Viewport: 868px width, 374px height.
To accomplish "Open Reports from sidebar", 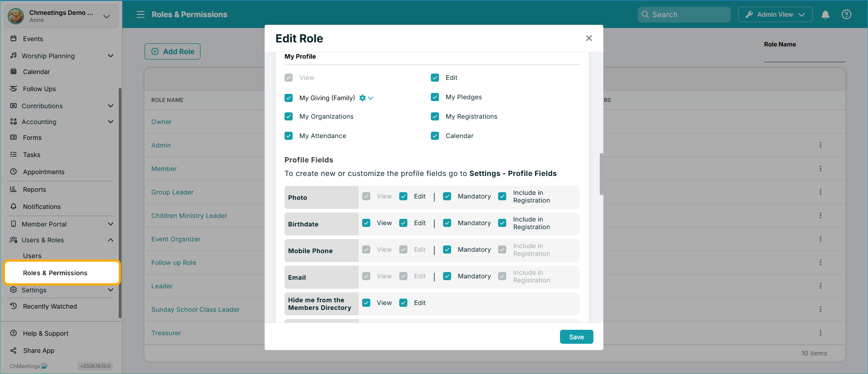I will tap(34, 189).
